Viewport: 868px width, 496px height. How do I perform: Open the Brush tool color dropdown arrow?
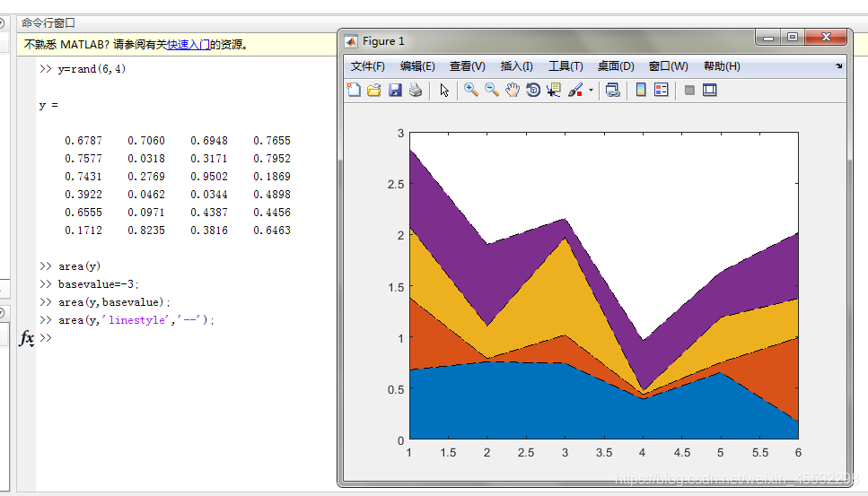(x=591, y=91)
